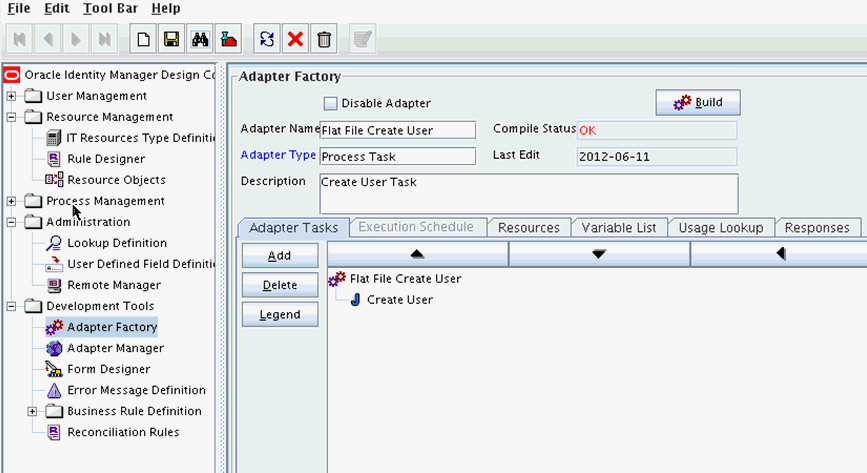The image size is (867, 473).
Task: Open the Help menu
Action: 165,9
